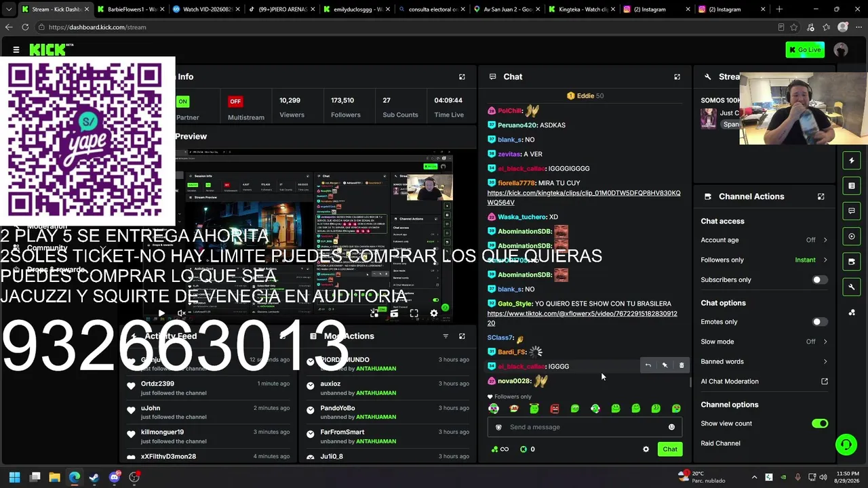This screenshot has height=488, width=868.
Task: Toggle Subscribers only chat
Action: pos(820,280)
